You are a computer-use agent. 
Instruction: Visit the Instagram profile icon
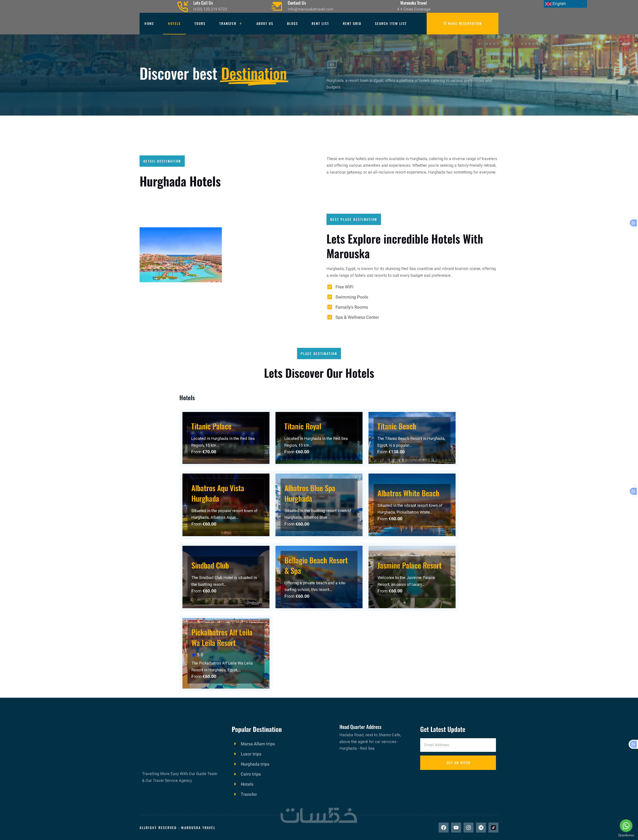pos(469,828)
